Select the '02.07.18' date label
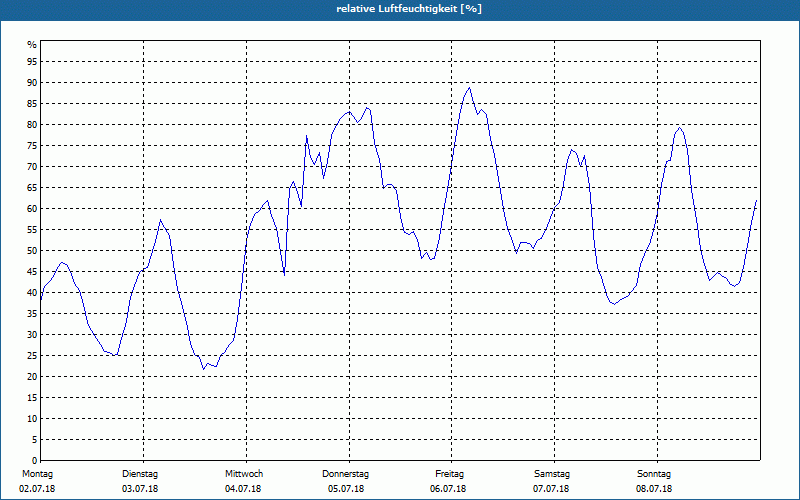Image resolution: width=800 pixels, height=500 pixels. coord(37,489)
